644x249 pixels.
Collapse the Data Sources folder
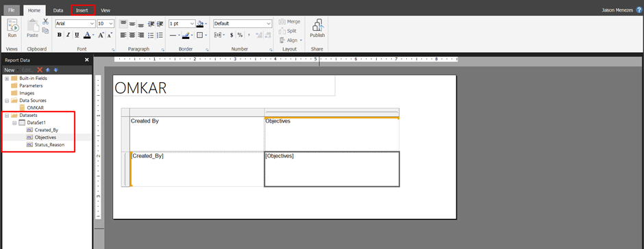click(x=7, y=101)
